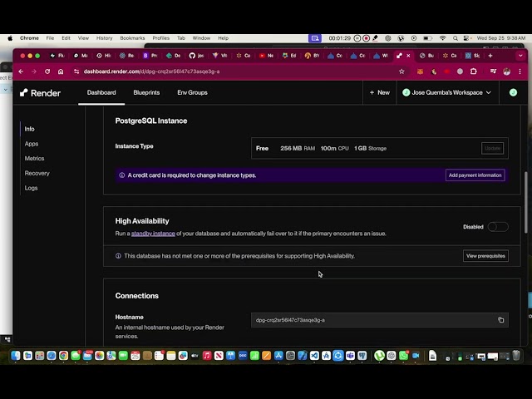Switch to the GitHub browser tab

pos(196,56)
